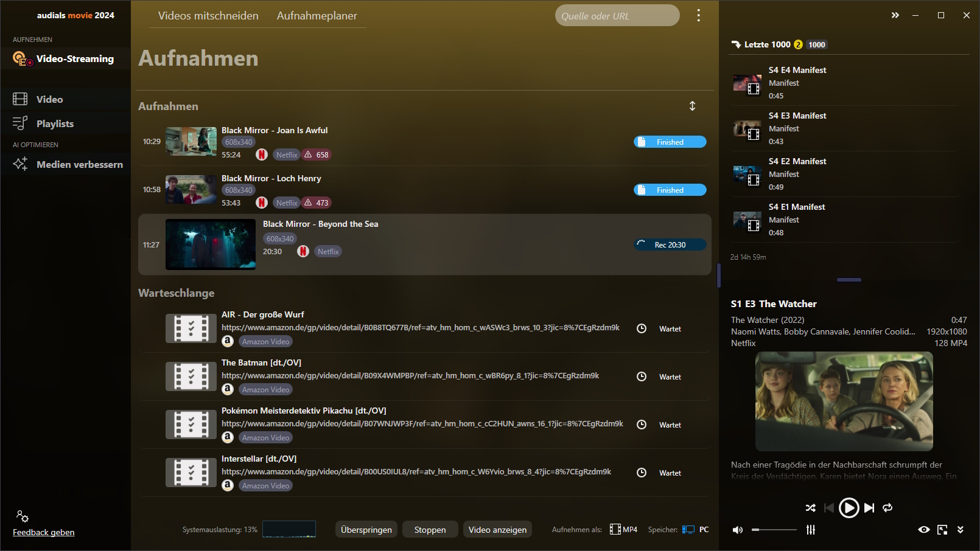Click the Stoppen button

(x=430, y=530)
